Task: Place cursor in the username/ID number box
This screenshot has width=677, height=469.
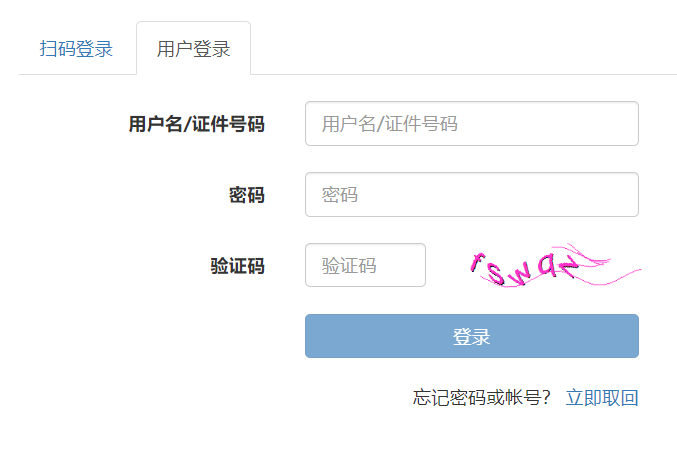Action: click(471, 124)
